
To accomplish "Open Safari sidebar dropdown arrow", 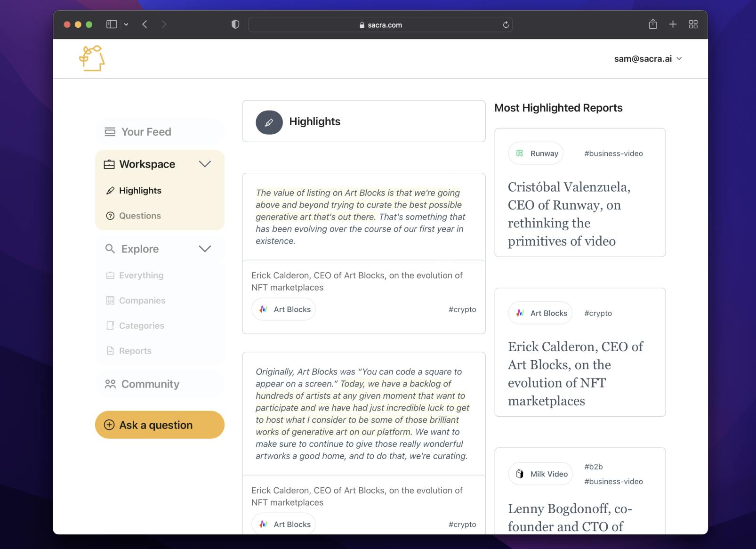I will coord(126,24).
